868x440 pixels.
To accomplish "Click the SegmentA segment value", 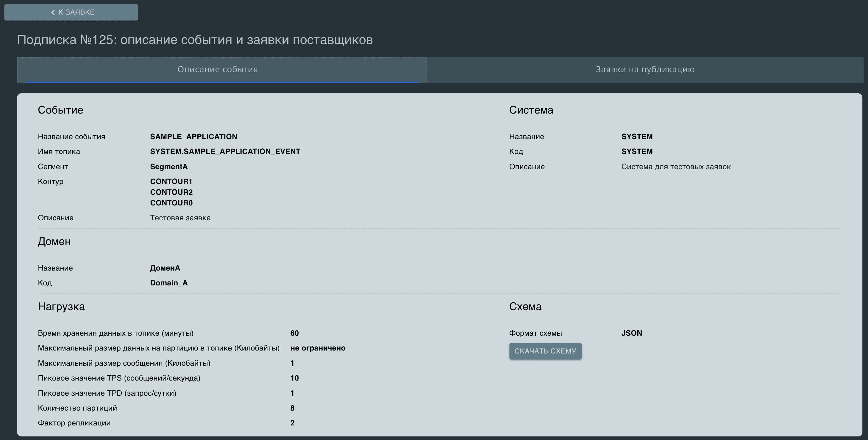I will click(169, 167).
